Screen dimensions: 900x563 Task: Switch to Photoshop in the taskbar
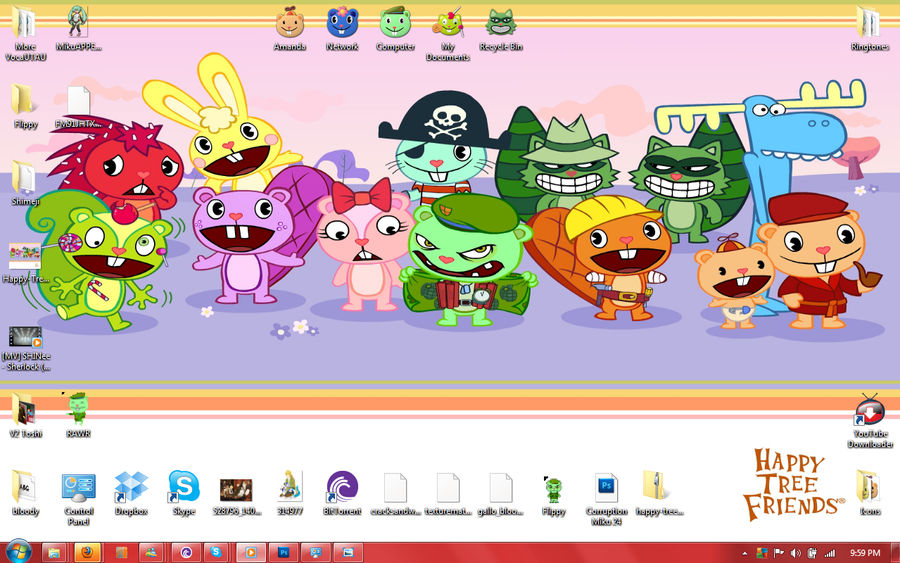tap(284, 552)
